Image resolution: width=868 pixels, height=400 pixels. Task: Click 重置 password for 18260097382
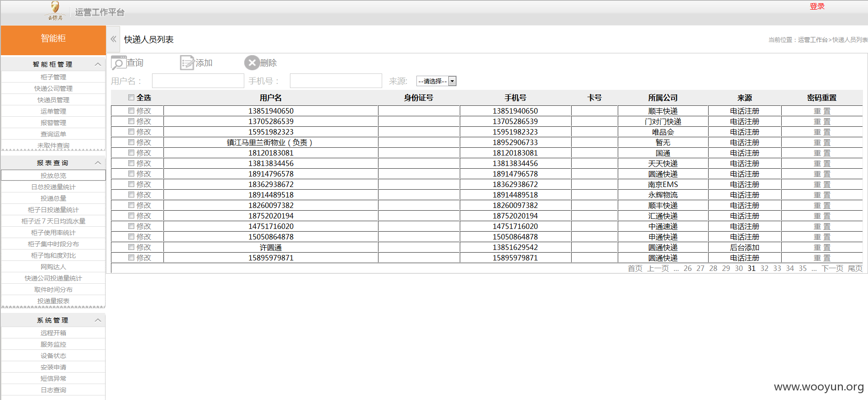[822, 205]
